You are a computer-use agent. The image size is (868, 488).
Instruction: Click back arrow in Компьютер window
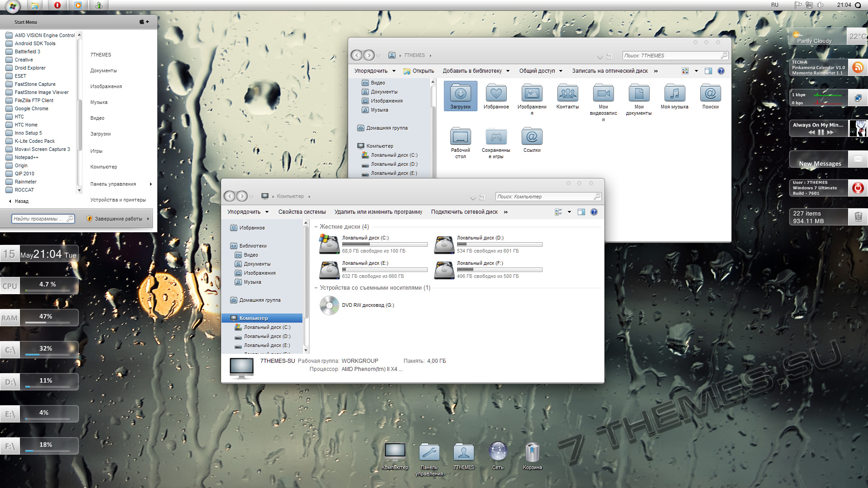coord(230,196)
